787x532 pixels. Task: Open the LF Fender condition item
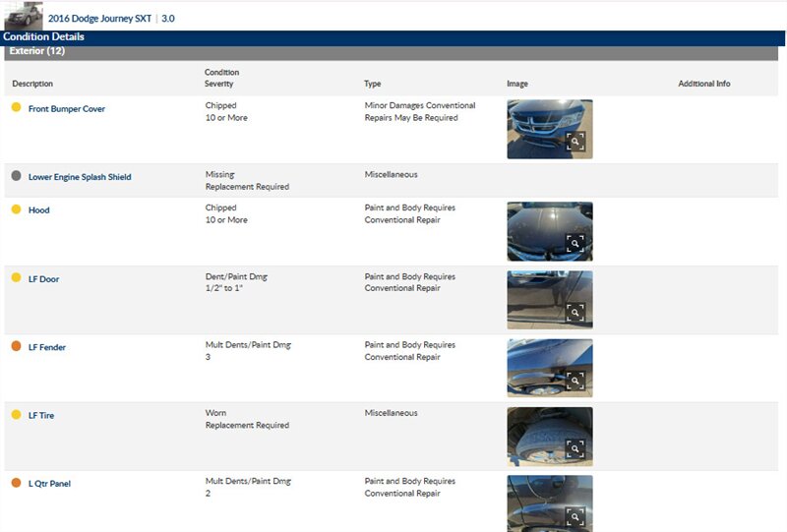[x=47, y=347]
